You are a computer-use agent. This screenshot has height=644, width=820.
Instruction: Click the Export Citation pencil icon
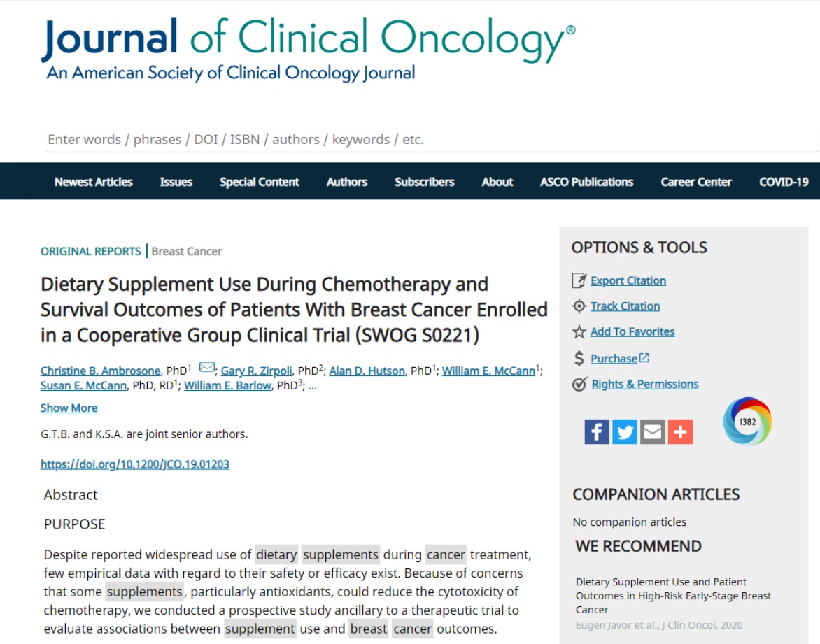pyautogui.click(x=579, y=281)
